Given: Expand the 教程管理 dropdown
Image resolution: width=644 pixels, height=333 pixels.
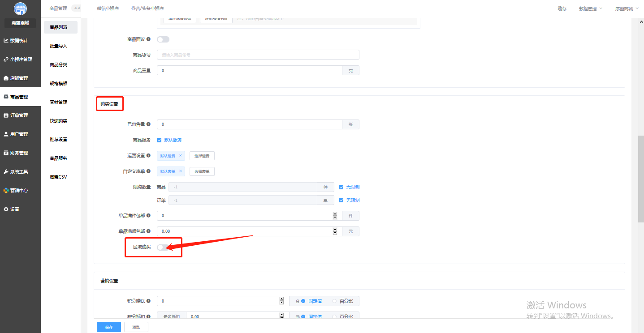Looking at the screenshot, I should [x=590, y=9].
